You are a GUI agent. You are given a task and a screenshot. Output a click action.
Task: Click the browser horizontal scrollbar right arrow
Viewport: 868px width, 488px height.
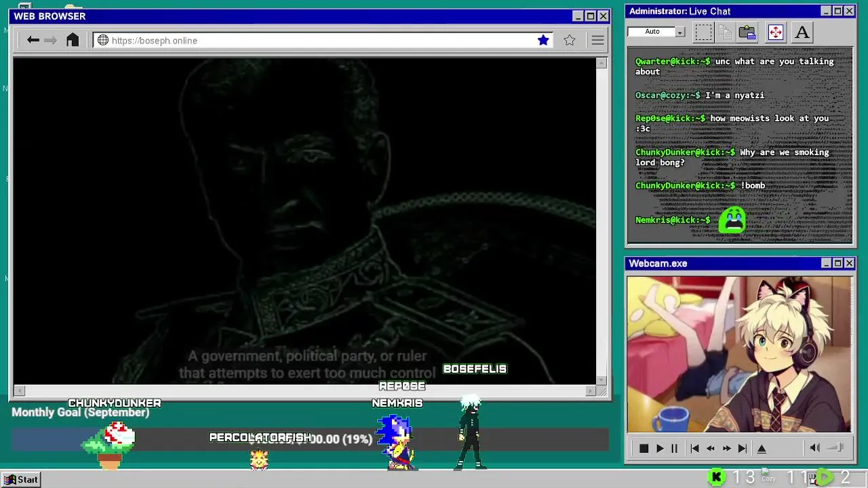pos(591,390)
